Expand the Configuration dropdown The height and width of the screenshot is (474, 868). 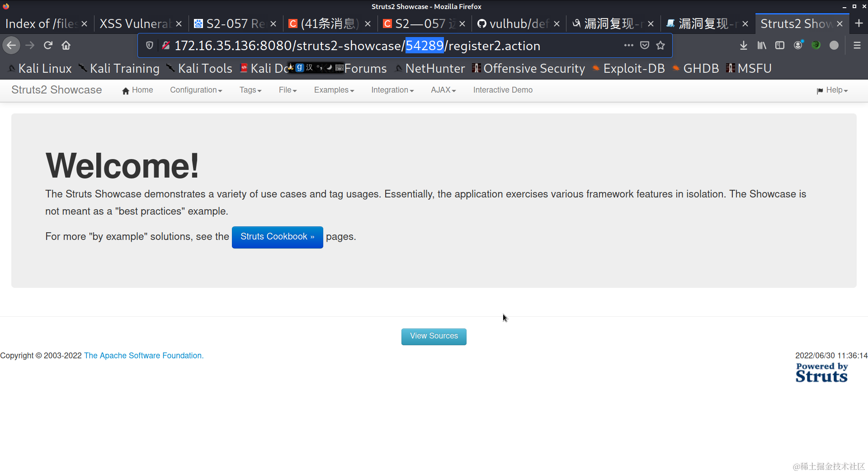tap(196, 90)
